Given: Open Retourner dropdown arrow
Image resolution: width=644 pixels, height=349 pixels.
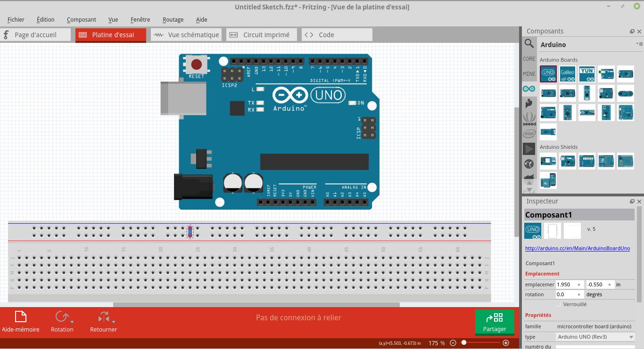Looking at the screenshot, I should (114, 322).
